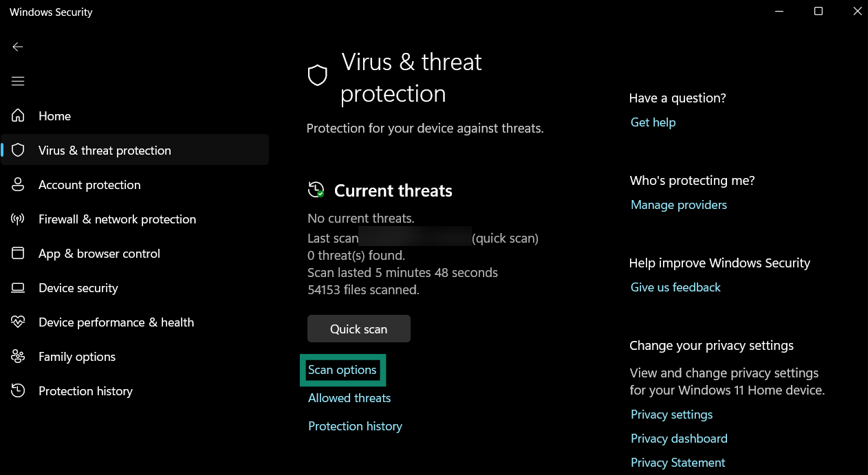Open Scan options
Image resolution: width=868 pixels, height=475 pixels.
(x=343, y=370)
